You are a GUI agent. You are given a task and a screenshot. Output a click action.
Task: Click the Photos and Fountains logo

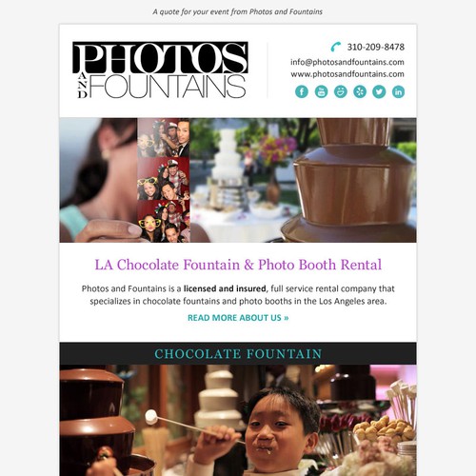[161, 69]
